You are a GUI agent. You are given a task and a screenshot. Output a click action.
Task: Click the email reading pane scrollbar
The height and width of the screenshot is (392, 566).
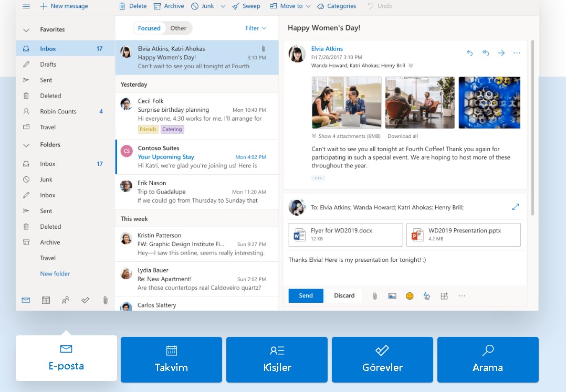pyautogui.click(x=533, y=126)
